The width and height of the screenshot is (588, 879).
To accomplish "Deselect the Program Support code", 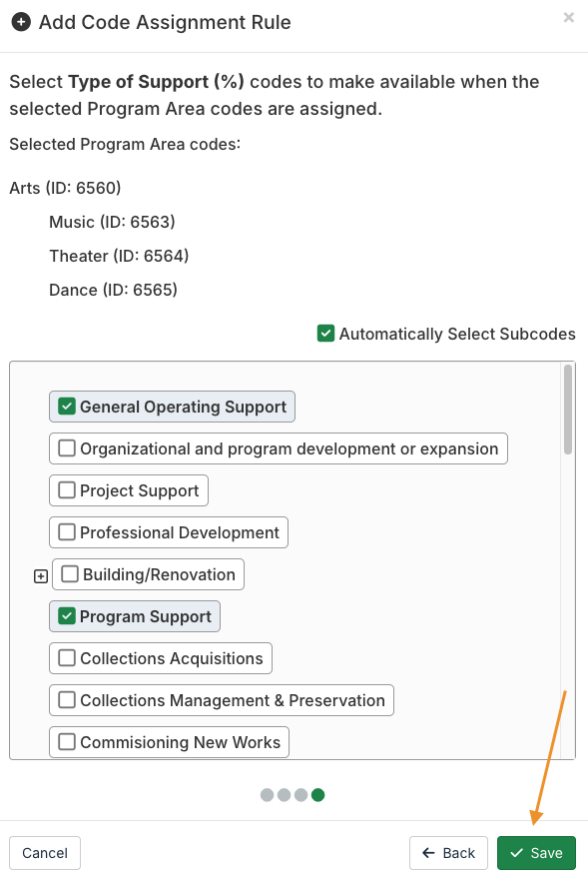I will (67, 616).
